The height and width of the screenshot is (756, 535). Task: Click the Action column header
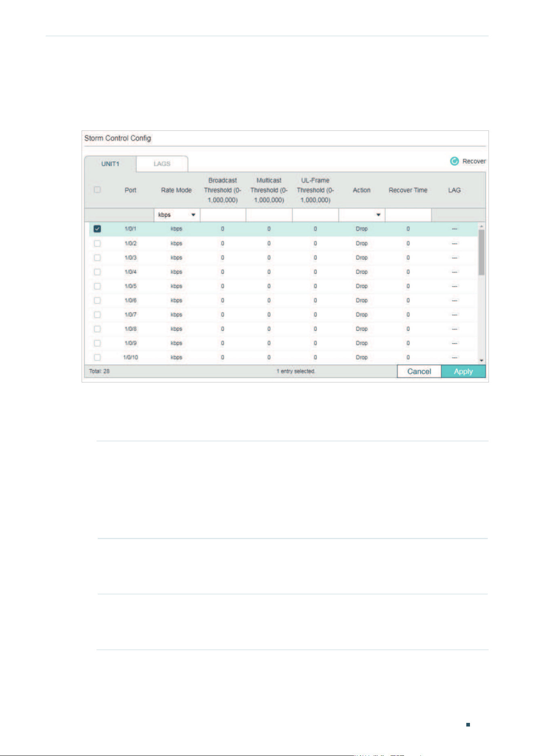(x=362, y=190)
